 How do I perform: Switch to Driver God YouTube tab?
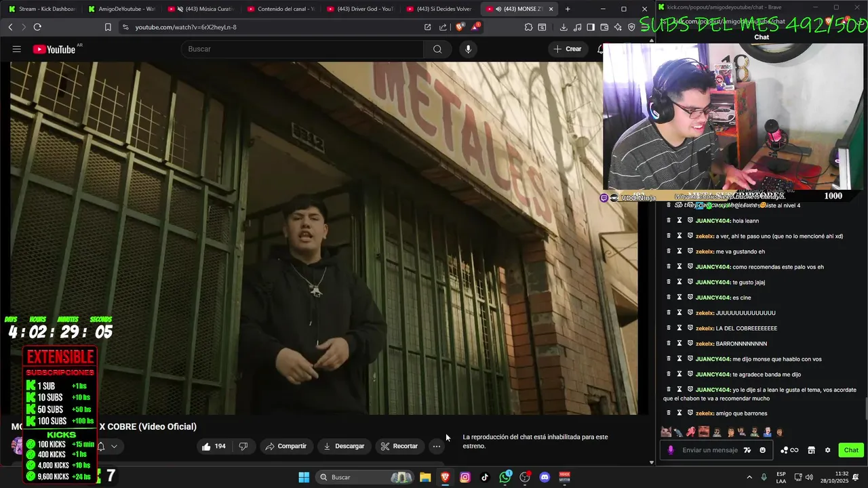(x=360, y=9)
